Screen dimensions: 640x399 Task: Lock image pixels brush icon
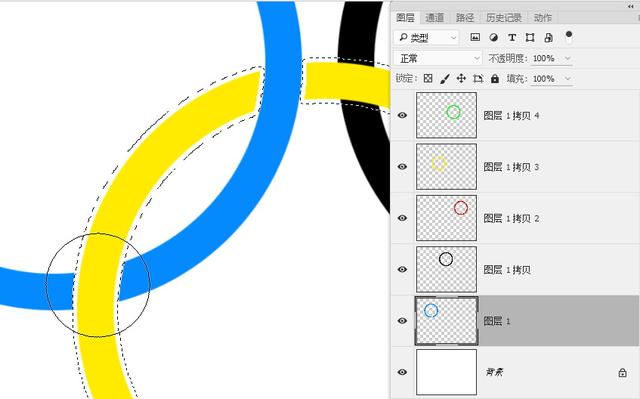pyautogui.click(x=444, y=78)
